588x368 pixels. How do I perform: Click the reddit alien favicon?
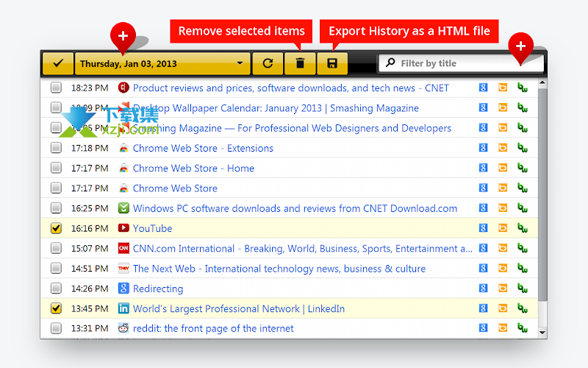tap(123, 328)
